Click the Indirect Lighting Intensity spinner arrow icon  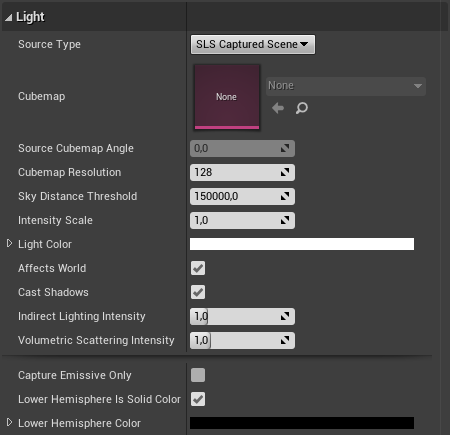[285, 316]
